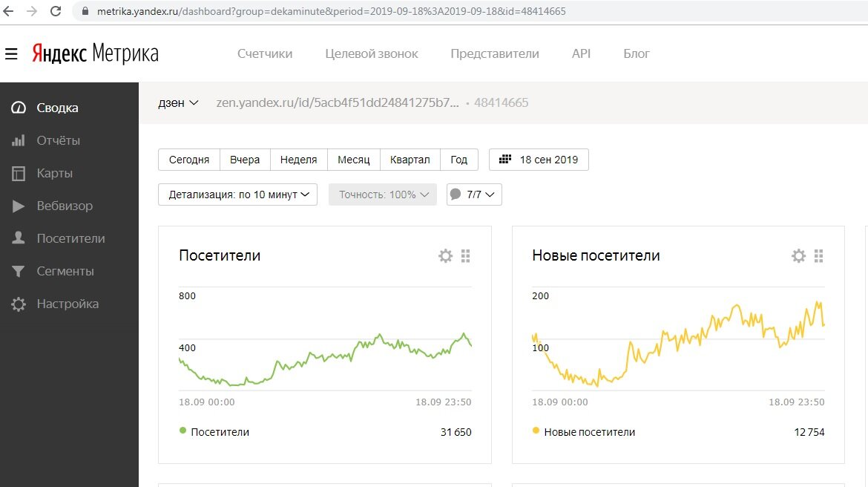Open the Сводка summary section
Image resolution: width=868 pixels, height=487 pixels.
click(x=57, y=108)
